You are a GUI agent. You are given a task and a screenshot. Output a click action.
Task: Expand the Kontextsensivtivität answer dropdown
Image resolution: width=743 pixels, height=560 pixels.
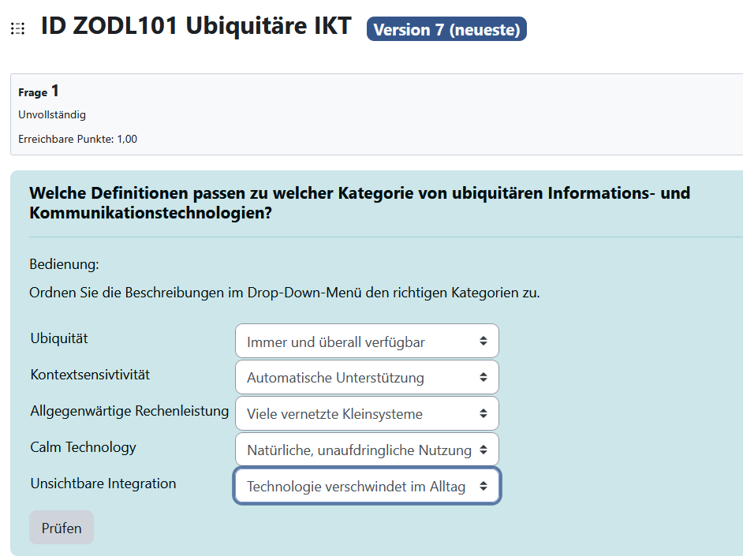[x=367, y=377]
